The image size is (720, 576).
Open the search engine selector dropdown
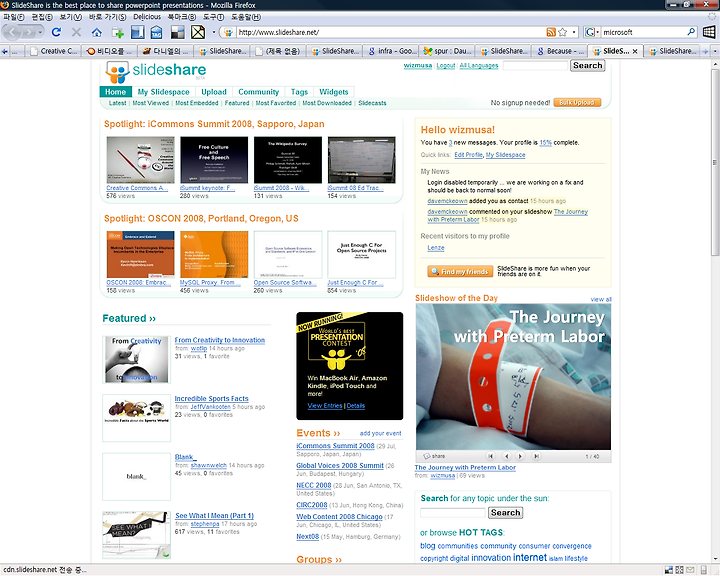coord(597,32)
